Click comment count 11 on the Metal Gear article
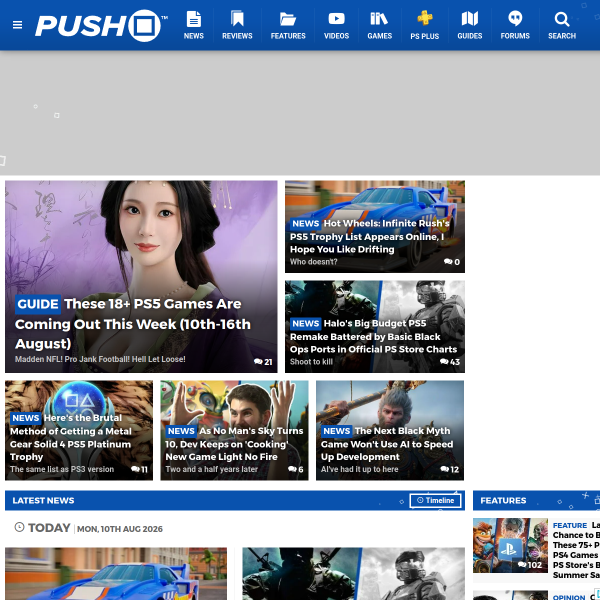The height and width of the screenshot is (600, 600). (139, 470)
